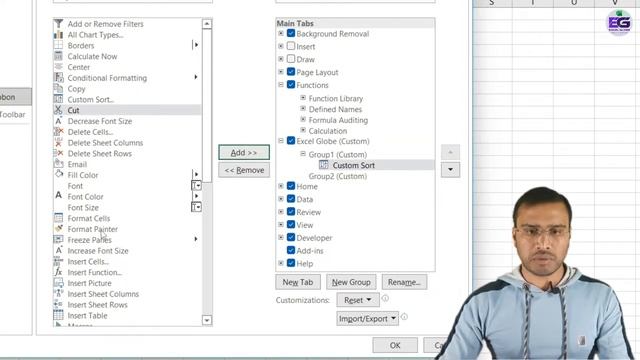Viewport: 640px width, 360px height.
Task: Select the Group2 (Custom) tree item
Action: [x=338, y=176]
